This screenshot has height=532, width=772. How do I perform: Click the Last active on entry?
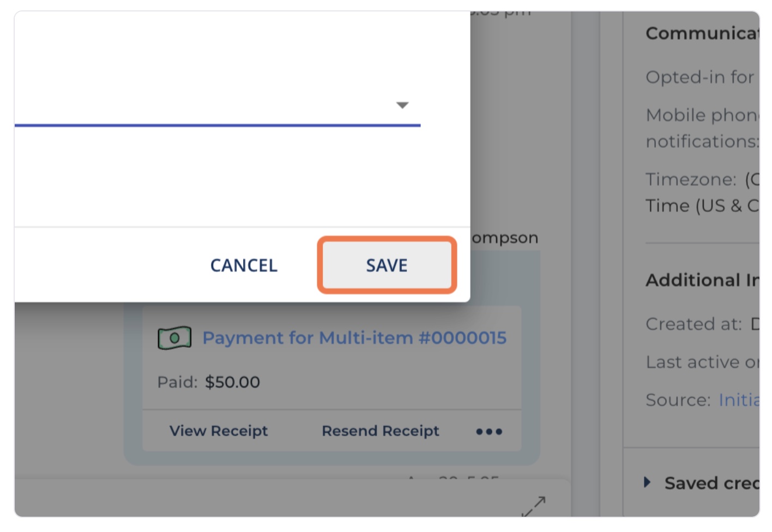click(702, 362)
